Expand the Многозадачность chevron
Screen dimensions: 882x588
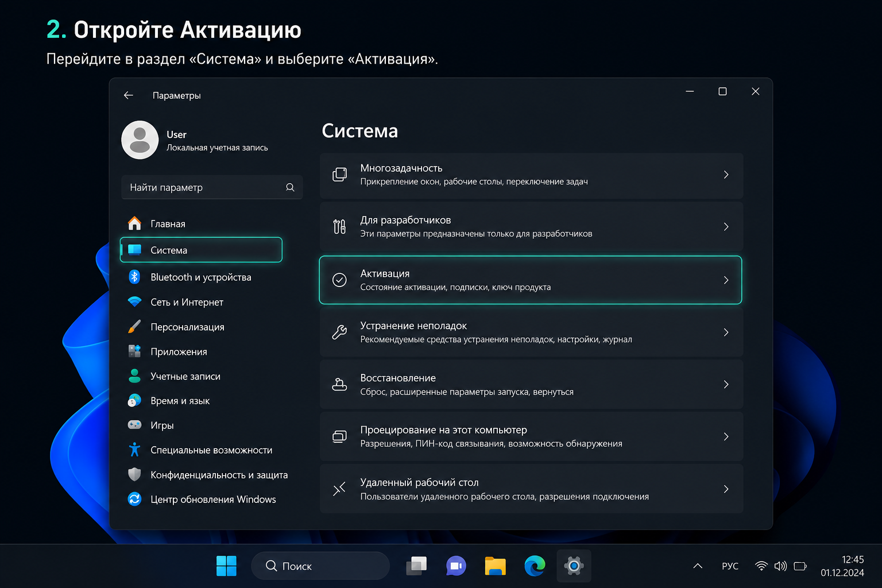coord(726,175)
